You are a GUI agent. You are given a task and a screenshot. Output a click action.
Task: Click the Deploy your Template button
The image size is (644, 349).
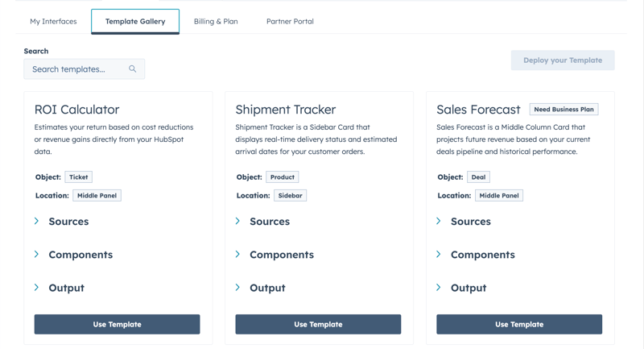click(x=563, y=60)
